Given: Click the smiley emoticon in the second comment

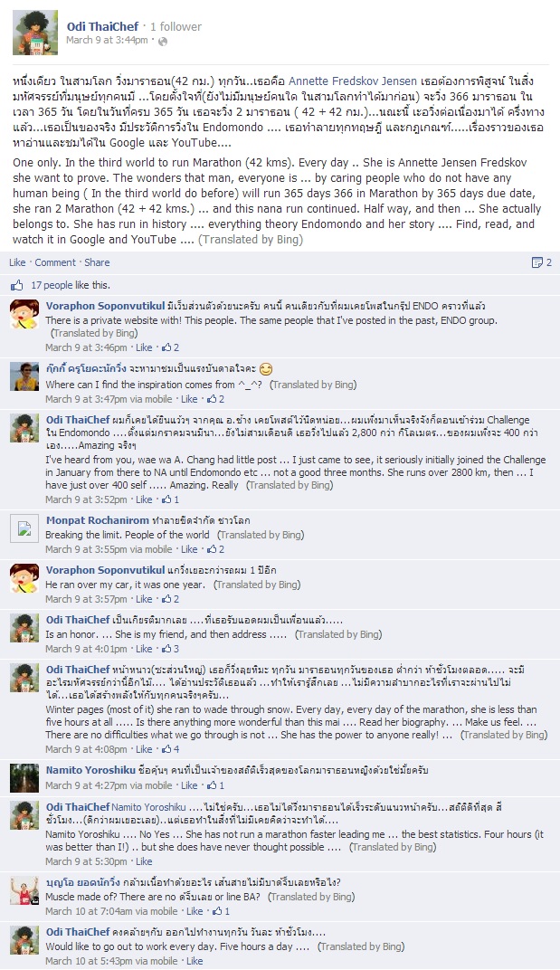Looking at the screenshot, I should [266, 369].
